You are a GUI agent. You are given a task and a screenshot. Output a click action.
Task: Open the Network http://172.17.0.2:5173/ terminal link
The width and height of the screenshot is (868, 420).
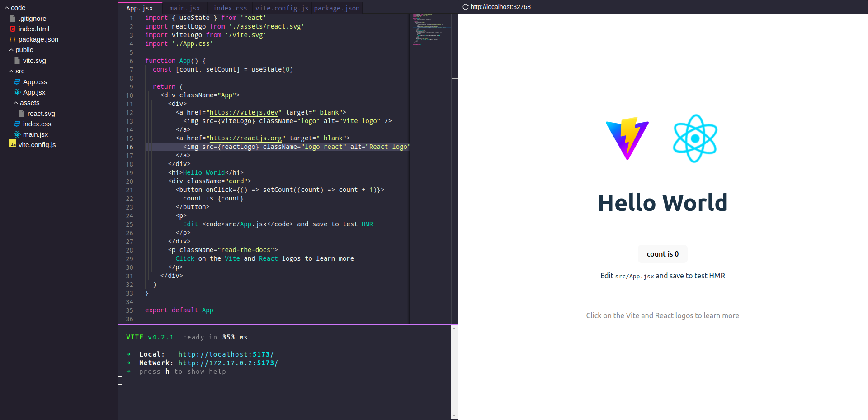(x=228, y=363)
